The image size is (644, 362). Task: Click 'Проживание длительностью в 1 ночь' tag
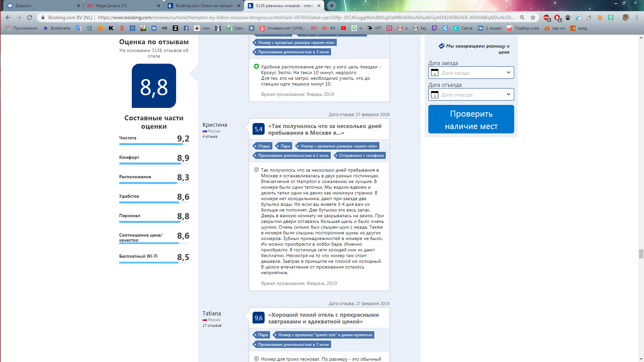(291, 156)
